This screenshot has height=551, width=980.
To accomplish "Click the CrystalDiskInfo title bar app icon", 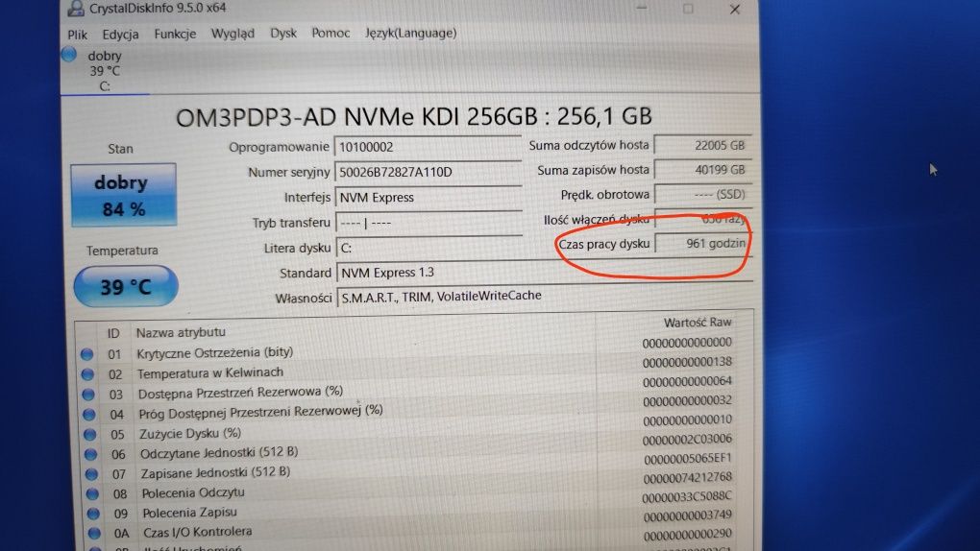I will point(76,8).
